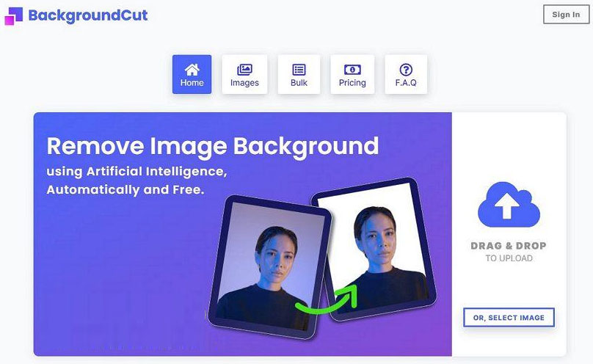Go to the Pricing tab label
The image size is (593, 364).
[x=352, y=83]
